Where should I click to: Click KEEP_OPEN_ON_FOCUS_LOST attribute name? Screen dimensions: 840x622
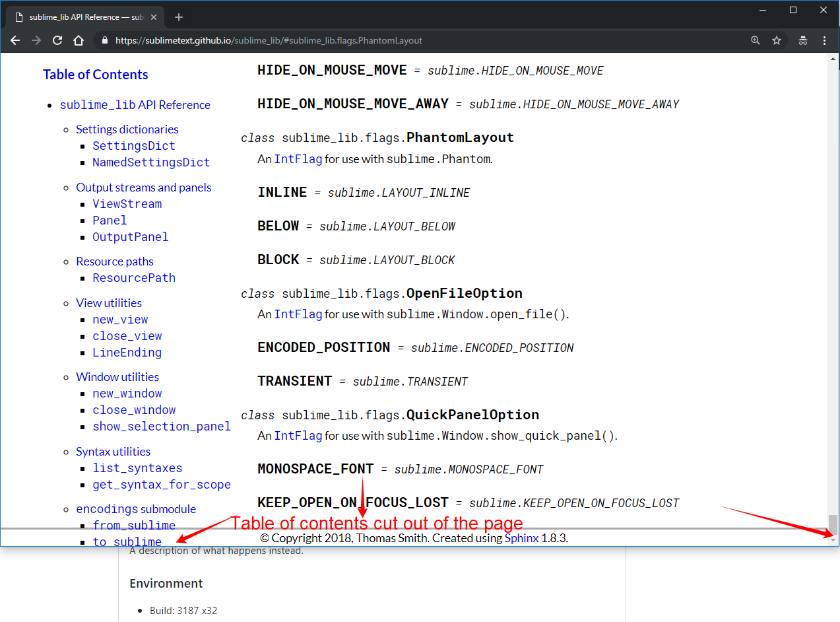353,502
